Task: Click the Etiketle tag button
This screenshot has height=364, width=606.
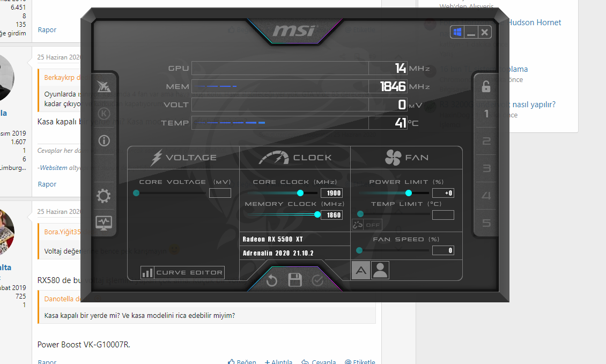Action: (360, 362)
